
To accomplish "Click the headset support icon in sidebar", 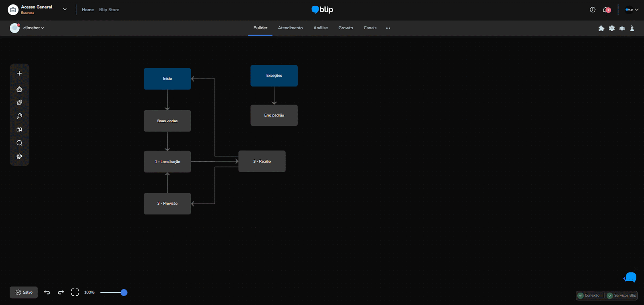I will 19,157.
